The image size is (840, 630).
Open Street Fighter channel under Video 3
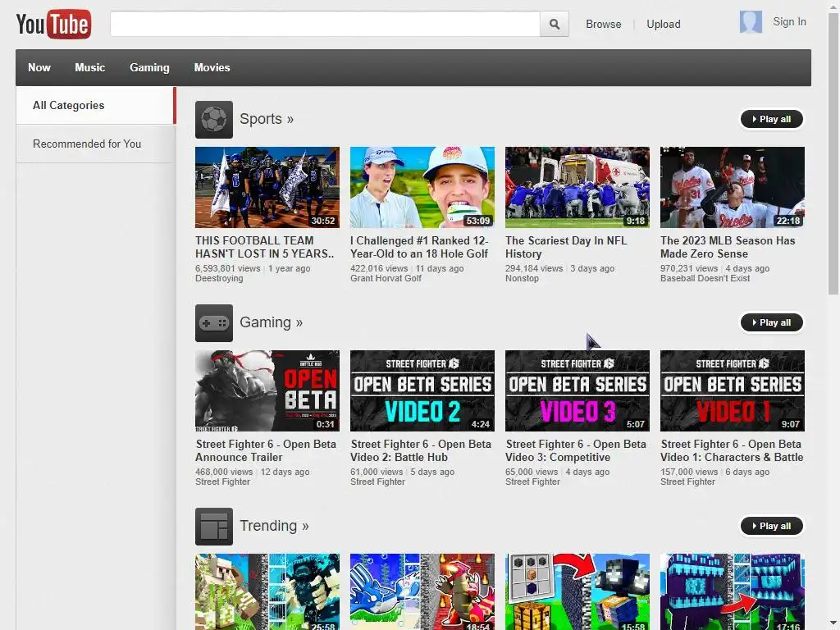[532, 482]
